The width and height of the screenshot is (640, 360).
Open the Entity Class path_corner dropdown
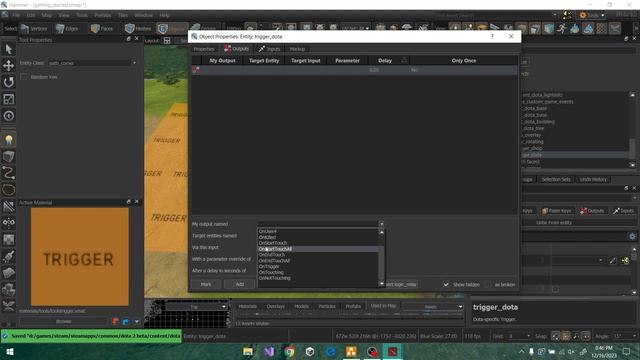click(x=93, y=63)
